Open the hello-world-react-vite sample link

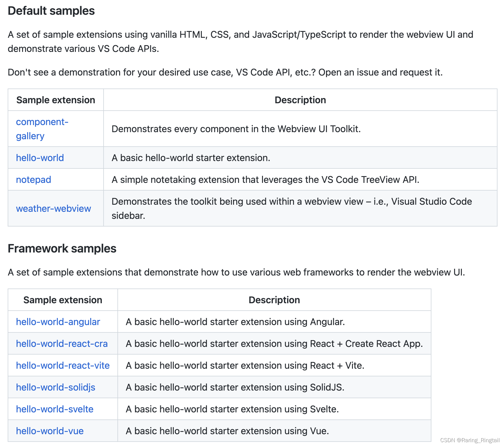coord(63,365)
